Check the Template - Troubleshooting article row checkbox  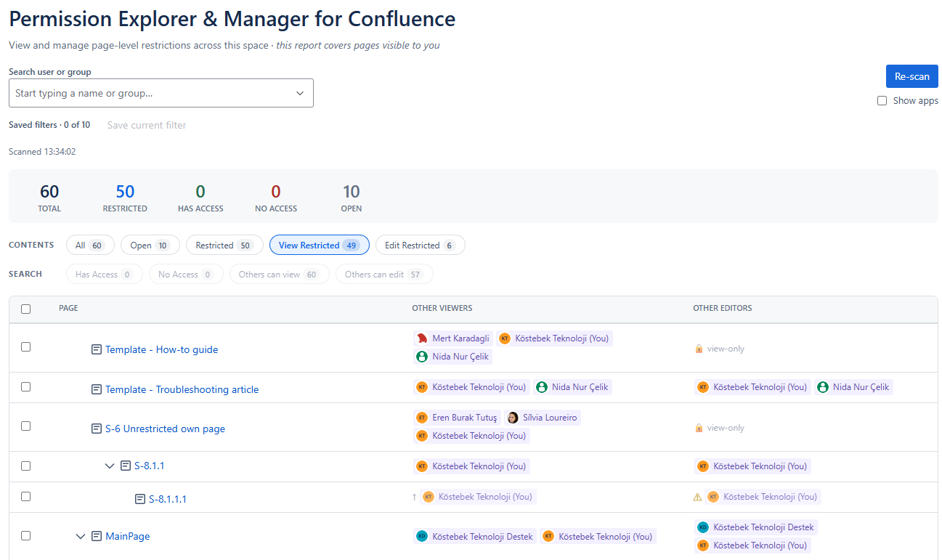click(x=26, y=387)
